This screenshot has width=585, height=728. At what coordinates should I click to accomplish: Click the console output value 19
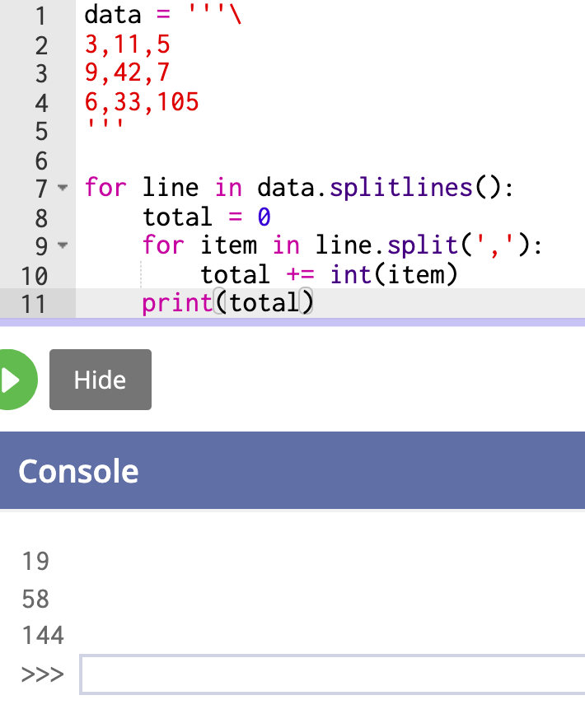(35, 561)
